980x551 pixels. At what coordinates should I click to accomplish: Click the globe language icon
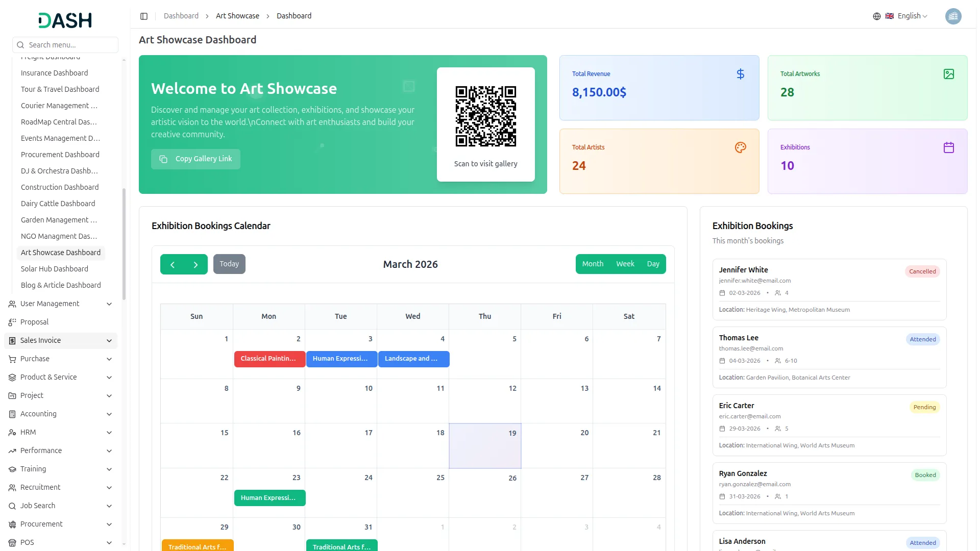[876, 16]
